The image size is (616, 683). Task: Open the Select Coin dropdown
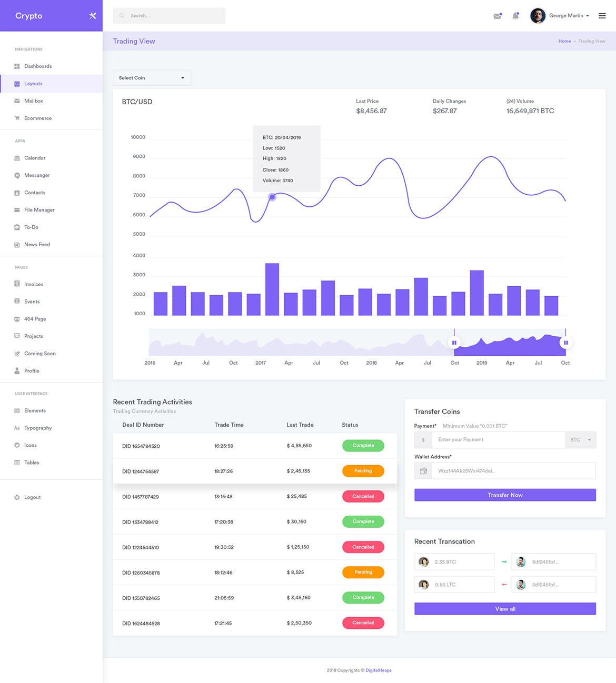pos(152,77)
